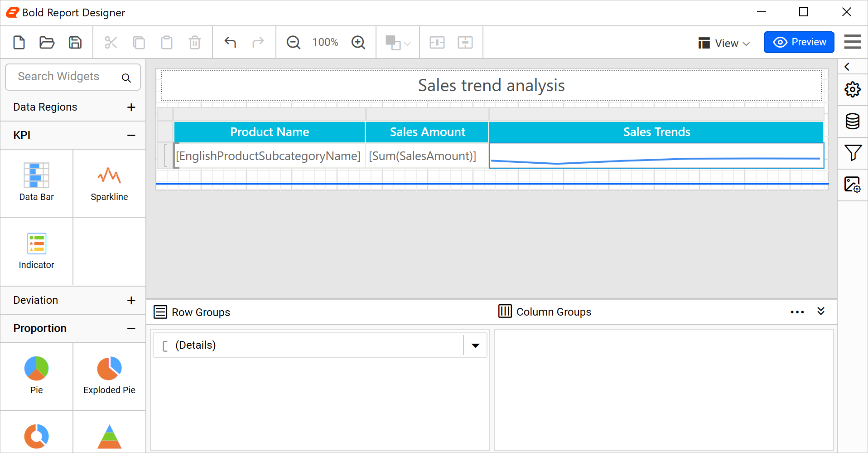This screenshot has width=868, height=453.
Task: Click the Row Groups label
Action: coord(201,312)
